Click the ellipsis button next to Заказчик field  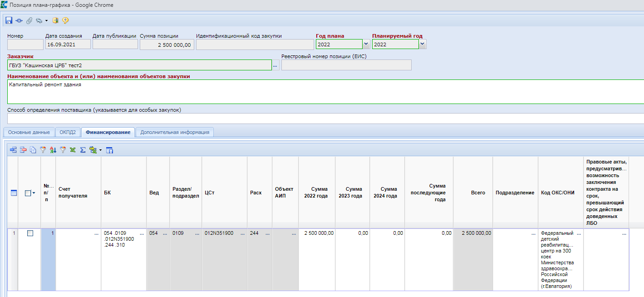click(275, 65)
